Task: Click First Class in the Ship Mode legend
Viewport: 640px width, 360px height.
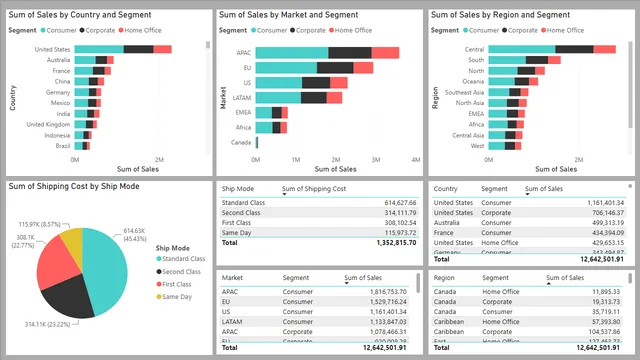Action: [174, 284]
